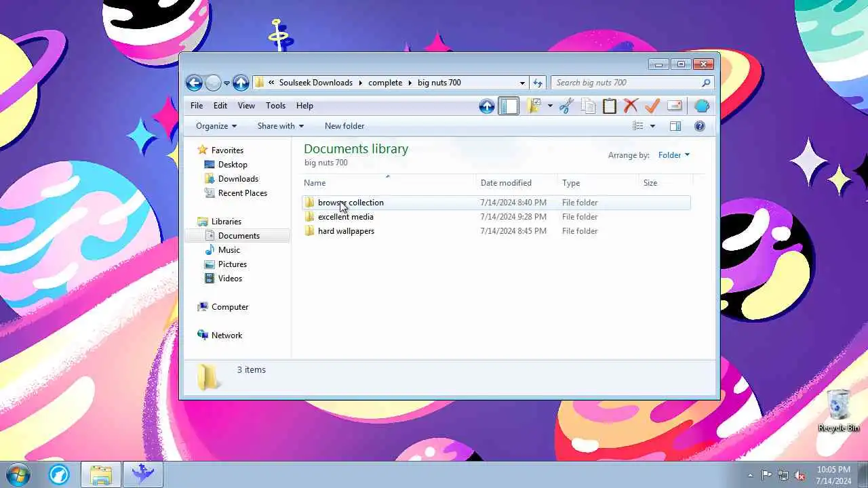
Task: Click the muted volume icon in the system tray
Action: [800, 475]
